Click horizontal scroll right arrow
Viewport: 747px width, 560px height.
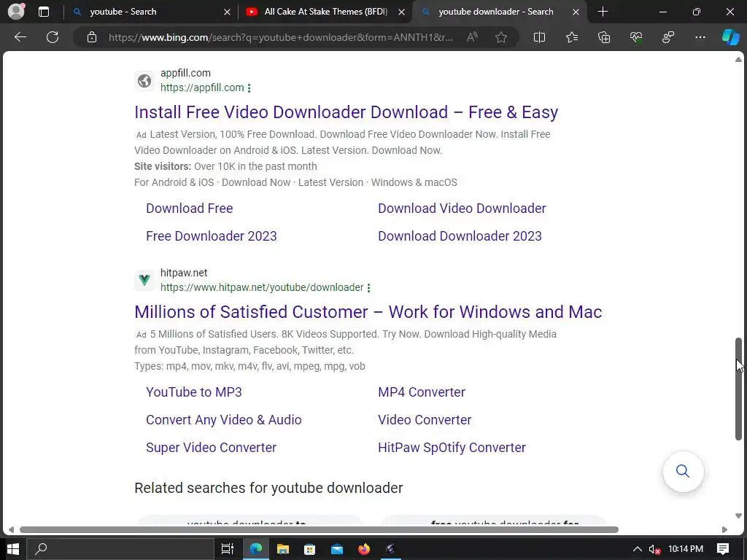coord(724,529)
